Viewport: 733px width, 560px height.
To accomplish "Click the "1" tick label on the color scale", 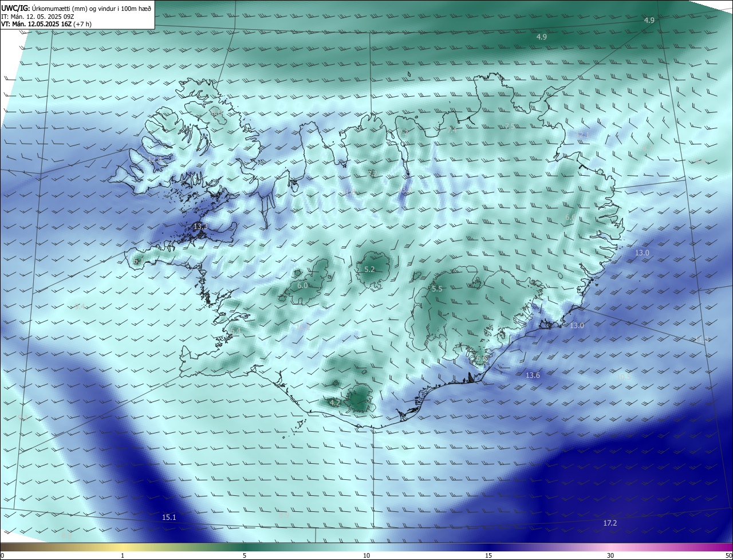I will (x=123, y=555).
